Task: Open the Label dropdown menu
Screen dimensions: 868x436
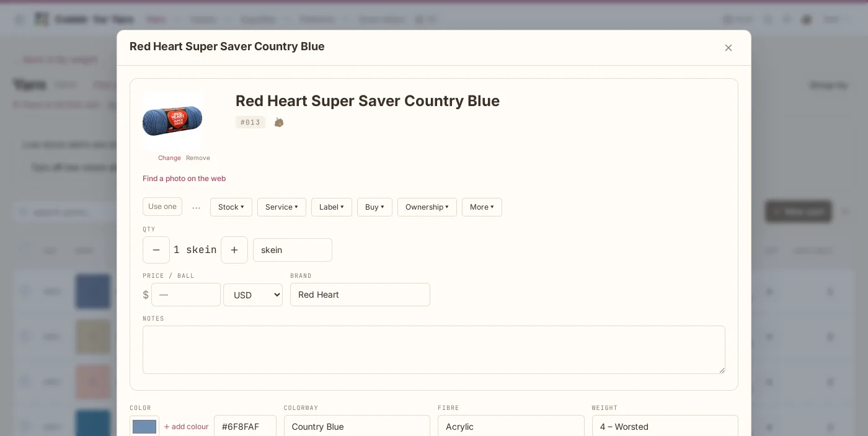Action: click(x=332, y=207)
